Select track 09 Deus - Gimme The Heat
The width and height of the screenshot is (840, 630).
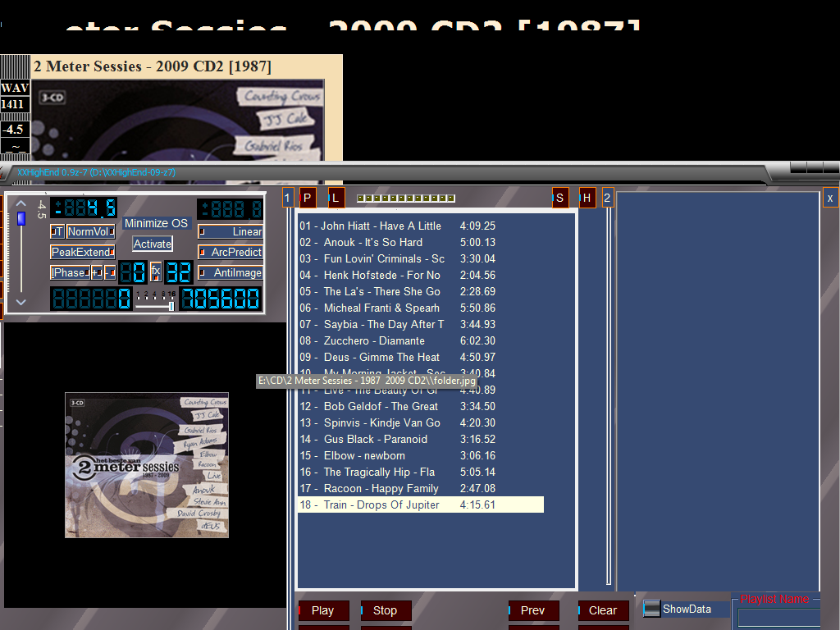(x=421, y=358)
